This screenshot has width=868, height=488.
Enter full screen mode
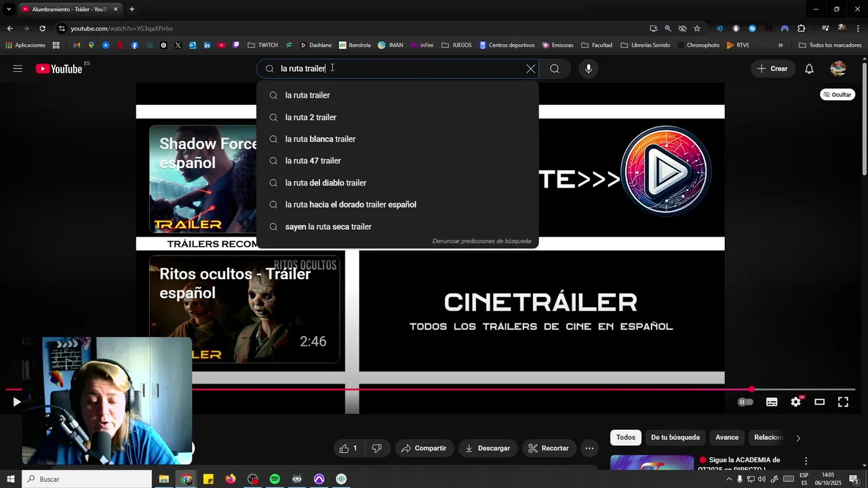[x=843, y=402]
